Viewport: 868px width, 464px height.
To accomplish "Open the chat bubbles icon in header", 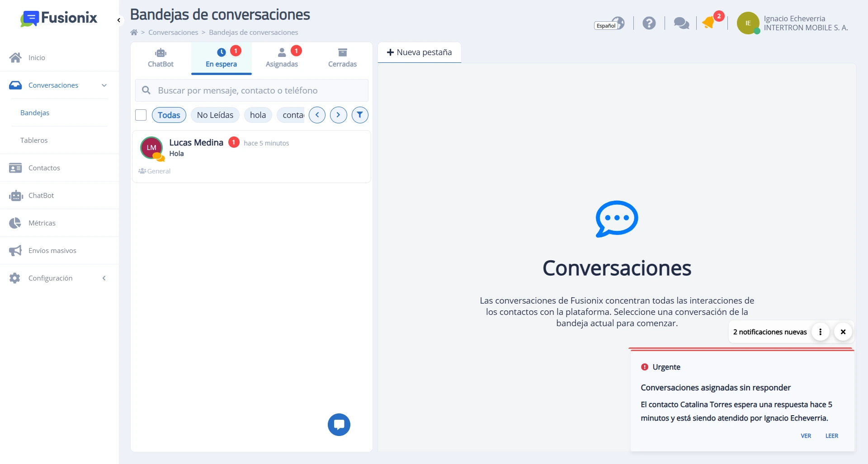I will (681, 23).
